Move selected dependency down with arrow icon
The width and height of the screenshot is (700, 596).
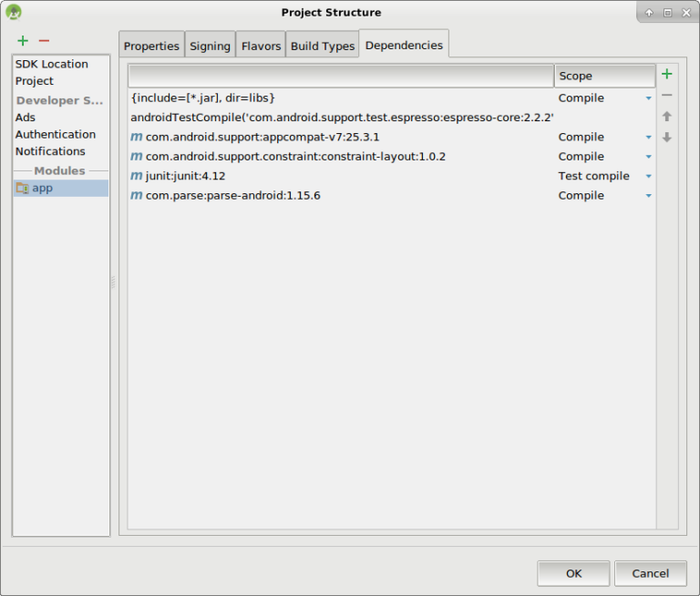666,138
